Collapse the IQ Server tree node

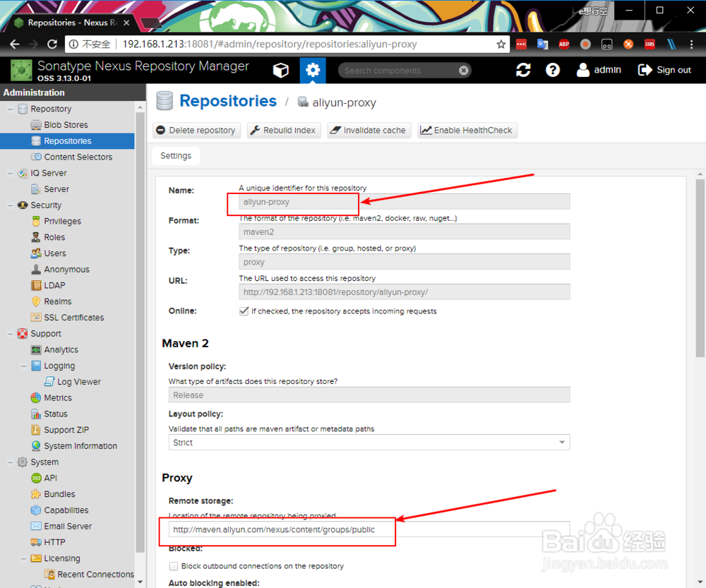pos(10,173)
